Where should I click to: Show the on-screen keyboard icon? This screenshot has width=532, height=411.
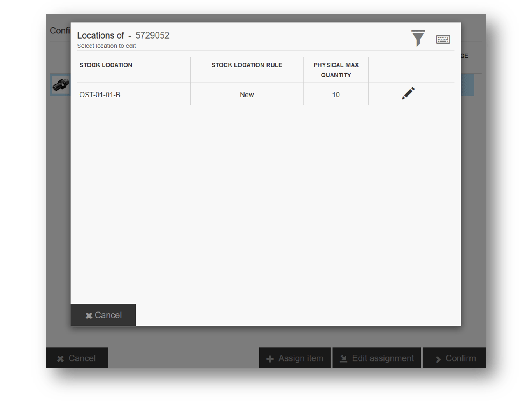(x=443, y=39)
